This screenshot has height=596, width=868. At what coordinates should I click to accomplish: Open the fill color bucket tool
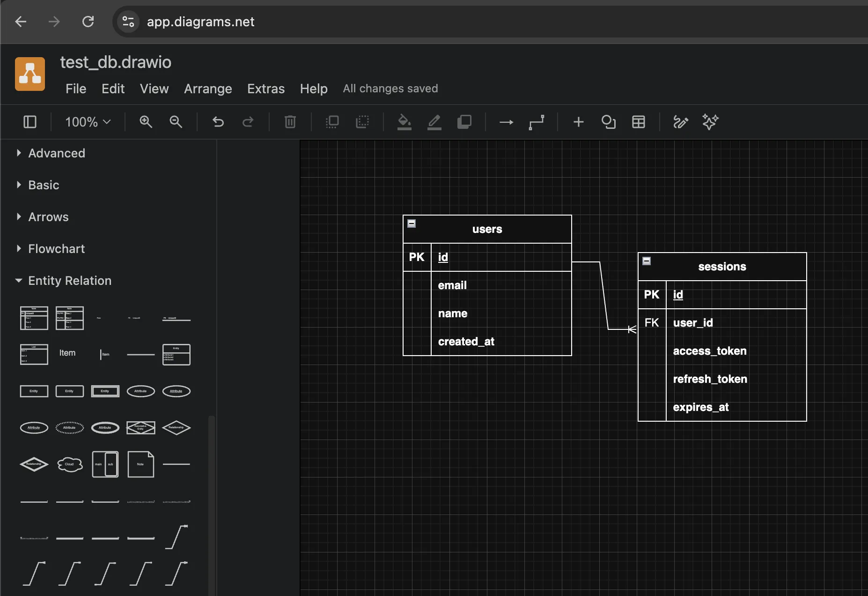[x=405, y=122]
